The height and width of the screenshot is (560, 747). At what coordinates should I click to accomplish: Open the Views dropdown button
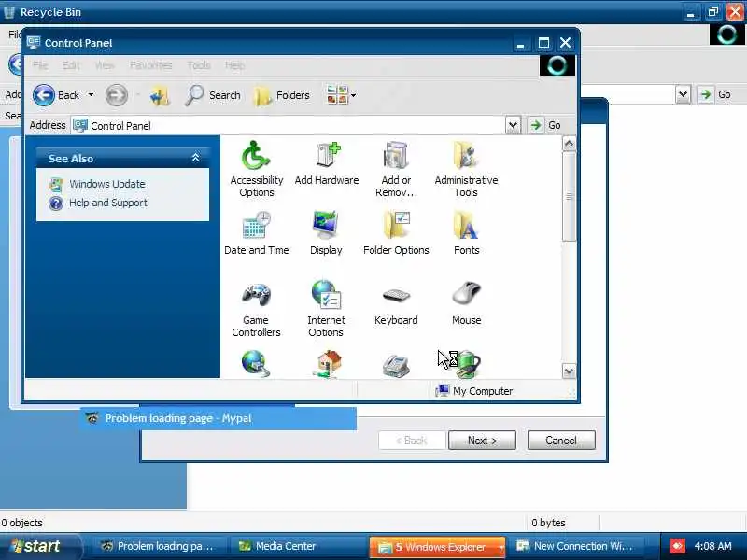coord(341,95)
